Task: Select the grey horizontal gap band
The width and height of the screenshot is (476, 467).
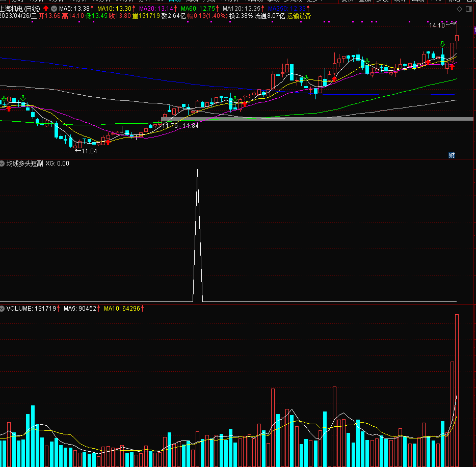Action: point(317,119)
